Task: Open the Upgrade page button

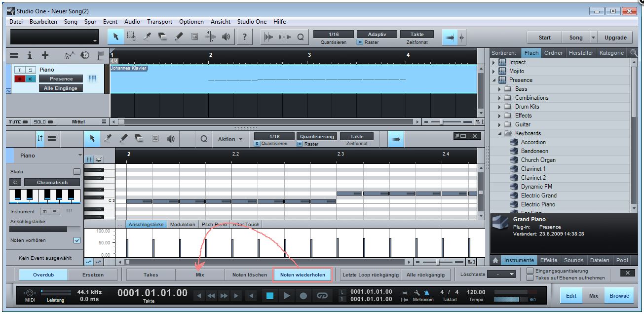Action: coord(615,38)
